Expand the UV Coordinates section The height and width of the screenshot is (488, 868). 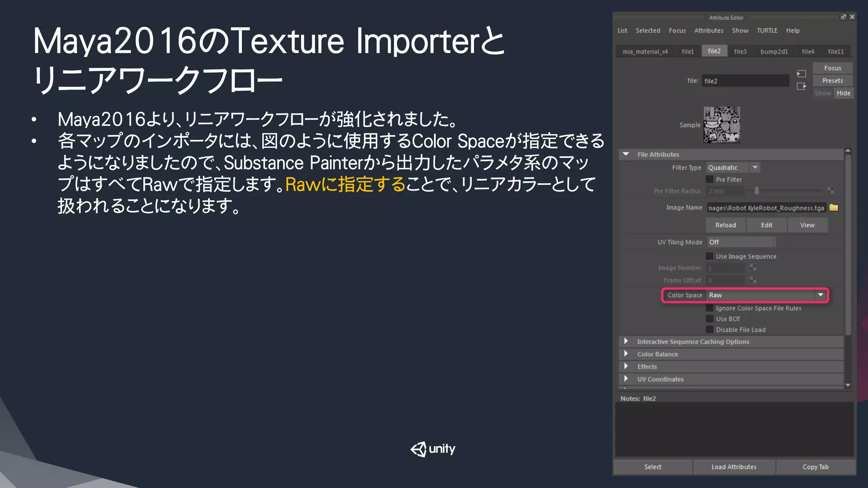pos(626,379)
